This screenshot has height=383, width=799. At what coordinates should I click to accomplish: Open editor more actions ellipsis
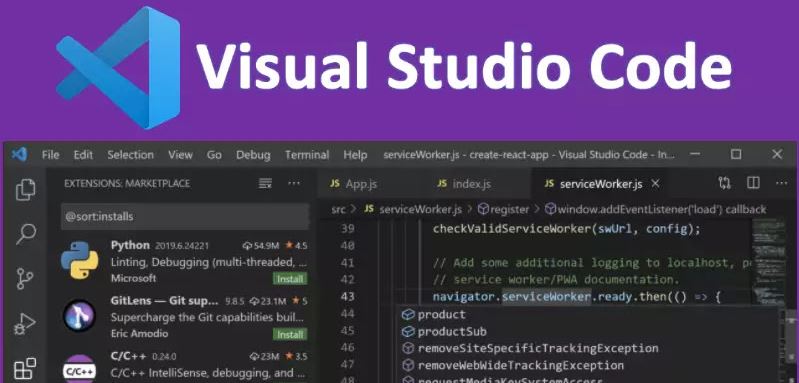pos(781,183)
